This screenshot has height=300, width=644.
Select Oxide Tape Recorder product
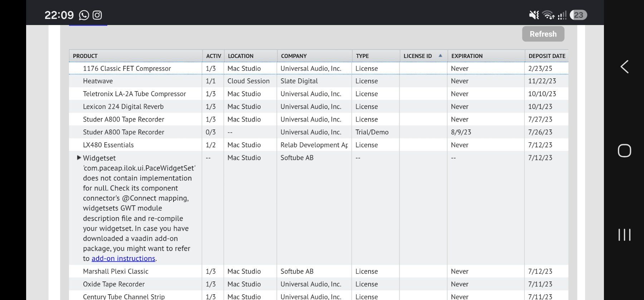coord(114,284)
